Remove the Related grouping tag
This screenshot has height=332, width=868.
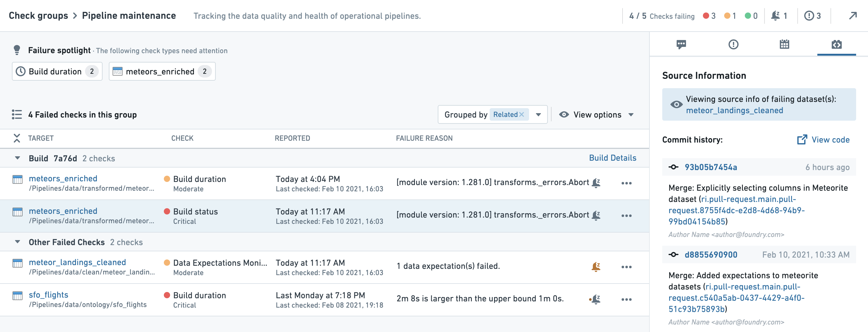[x=521, y=115]
